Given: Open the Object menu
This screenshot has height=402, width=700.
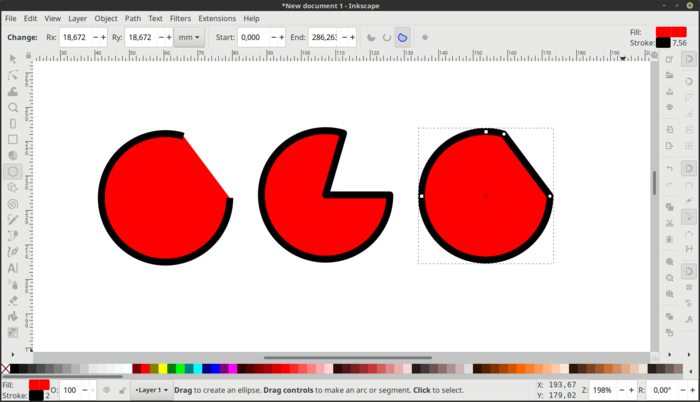Looking at the screenshot, I should 106,18.
